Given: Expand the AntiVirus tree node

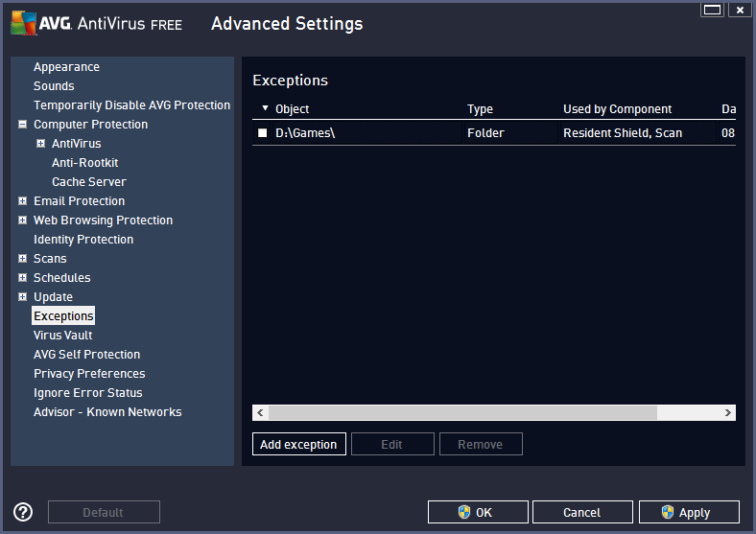Looking at the screenshot, I should (x=41, y=143).
